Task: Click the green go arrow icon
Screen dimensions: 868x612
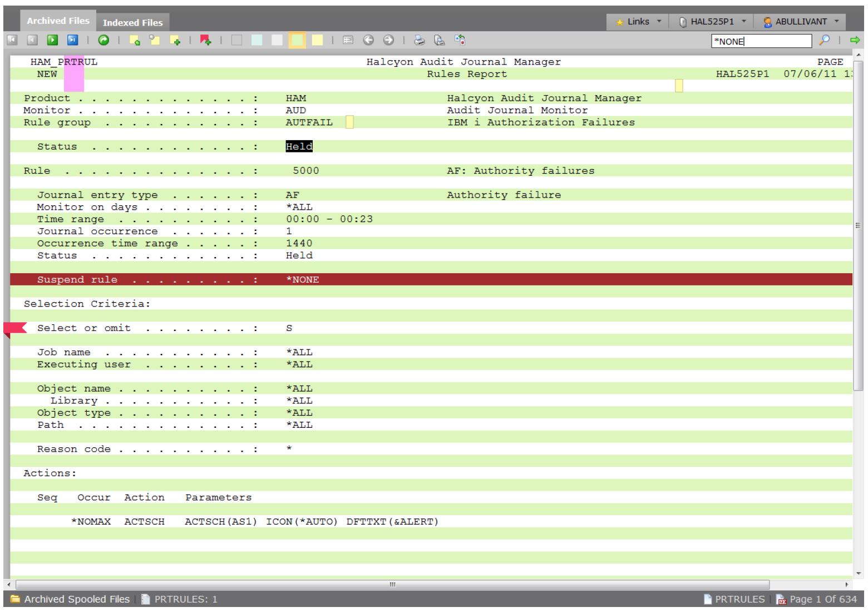Action: point(855,40)
